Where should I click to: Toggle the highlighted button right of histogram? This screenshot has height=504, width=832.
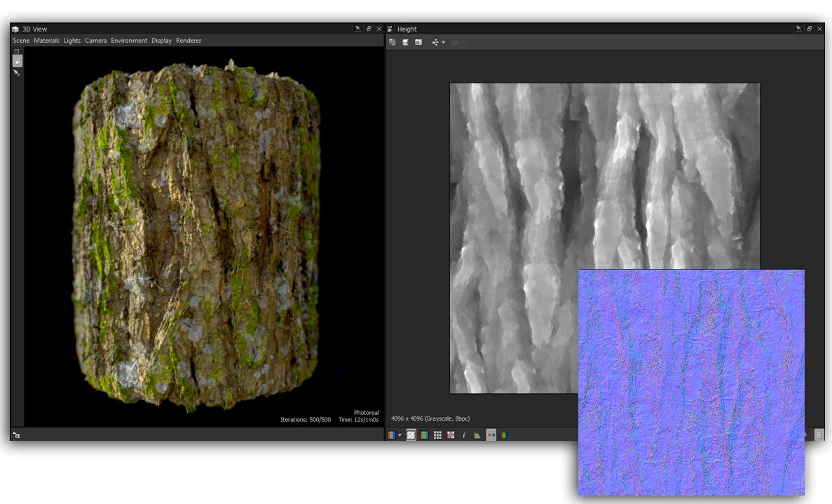coord(491,435)
